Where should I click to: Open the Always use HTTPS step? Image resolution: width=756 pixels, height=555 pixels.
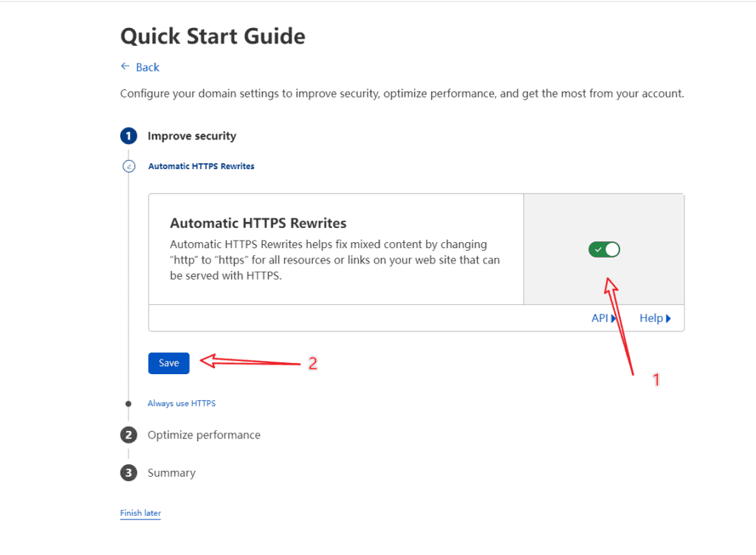[x=182, y=404]
